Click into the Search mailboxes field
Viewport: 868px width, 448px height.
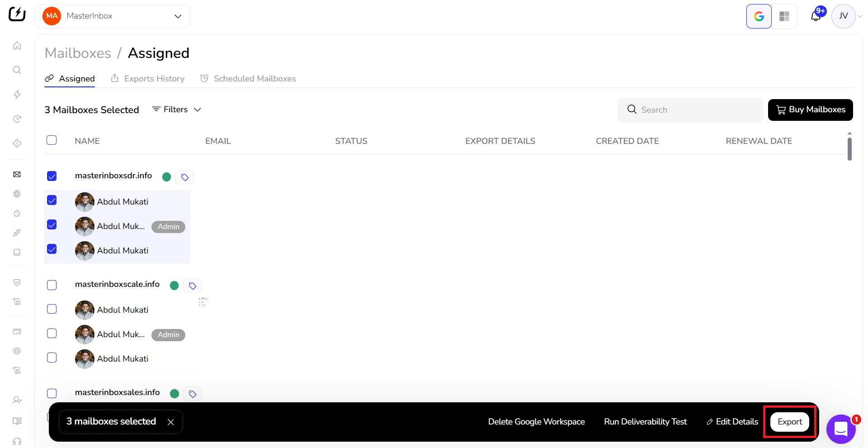click(x=696, y=110)
